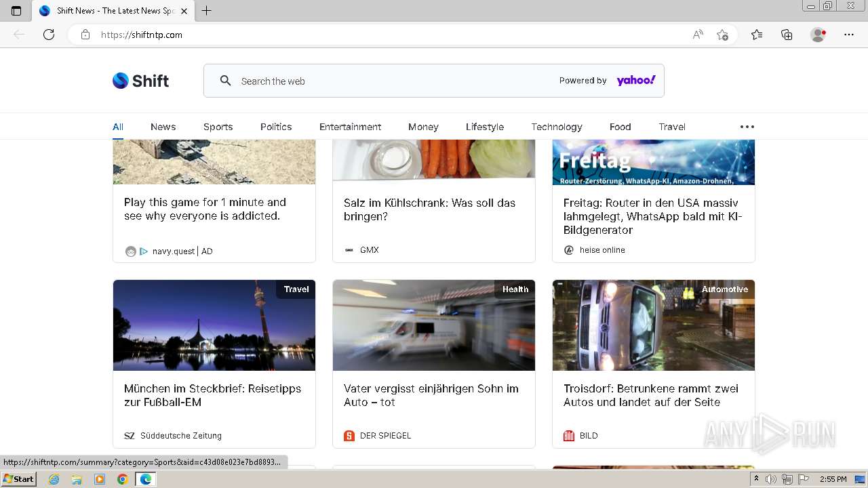Show hidden system tray icons
The image size is (868, 488).
pyautogui.click(x=757, y=479)
